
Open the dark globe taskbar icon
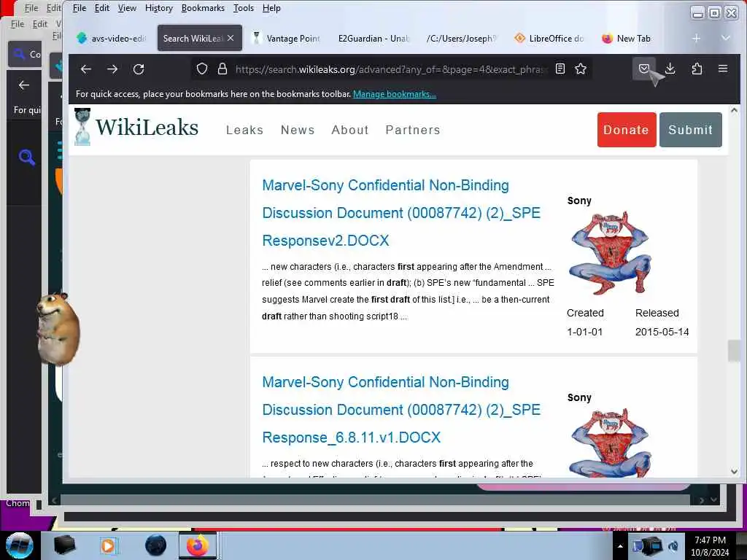(156, 545)
